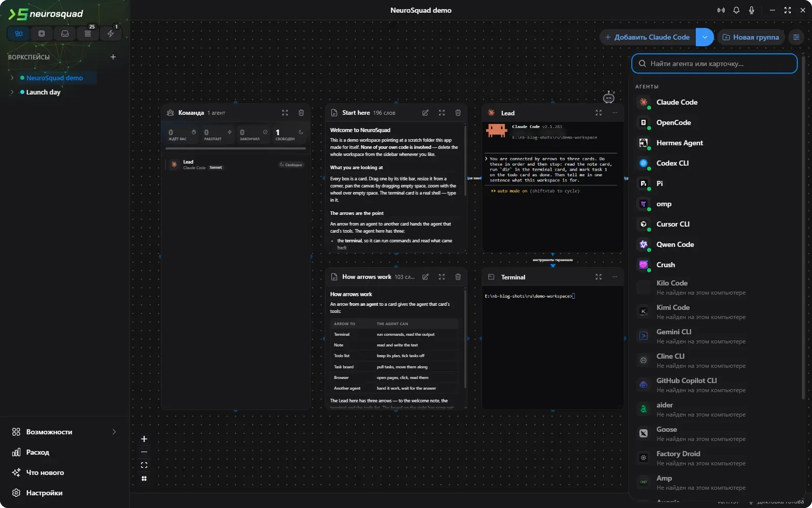Delete the How arrows work note
Viewport: 812px width, 508px height.
(458, 277)
